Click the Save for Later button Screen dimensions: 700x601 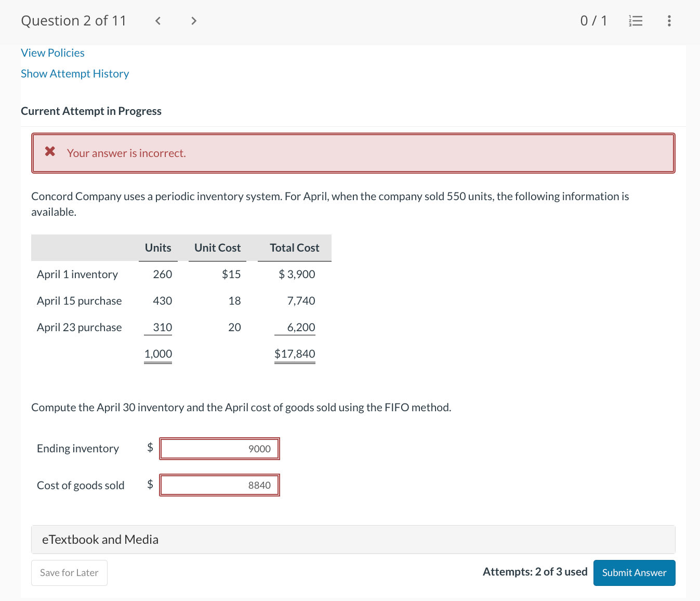click(x=69, y=573)
